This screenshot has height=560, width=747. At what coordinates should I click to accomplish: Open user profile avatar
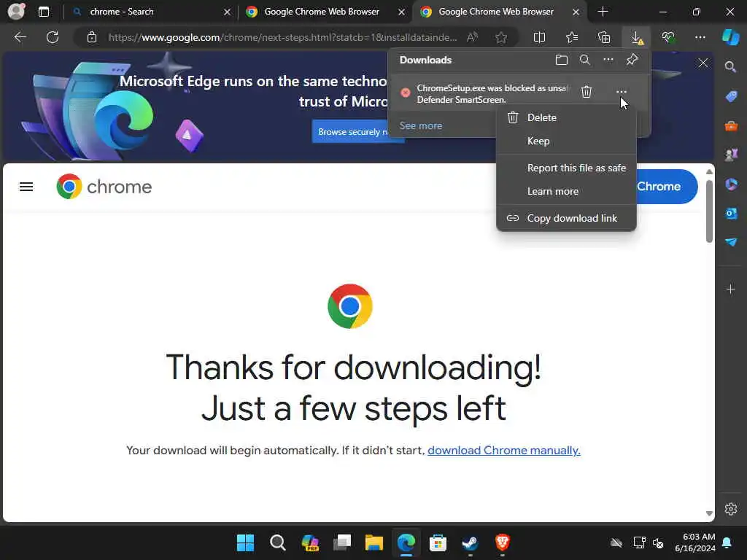click(16, 12)
